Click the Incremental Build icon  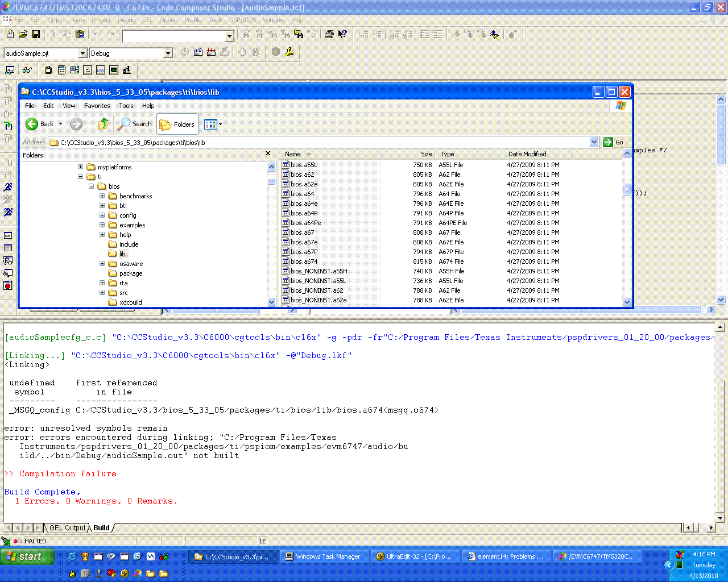click(198, 52)
